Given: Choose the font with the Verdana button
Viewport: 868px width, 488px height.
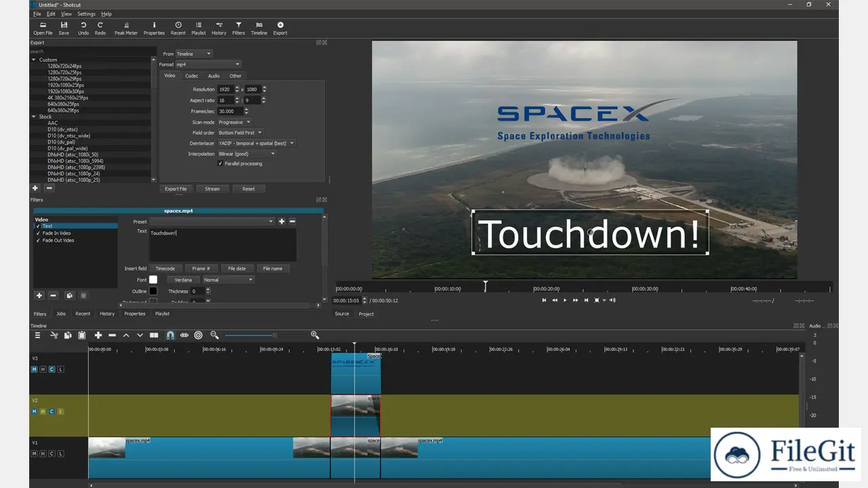Looking at the screenshot, I should [183, 279].
